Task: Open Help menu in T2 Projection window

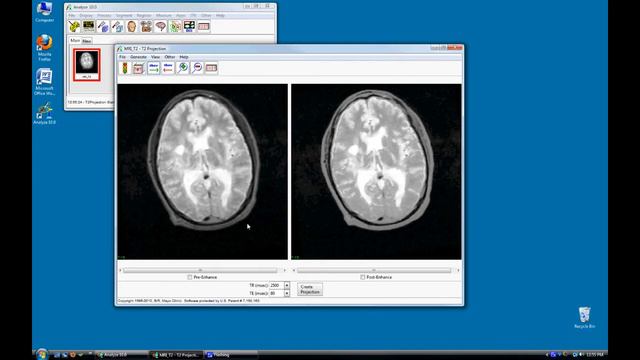Action: click(184, 57)
